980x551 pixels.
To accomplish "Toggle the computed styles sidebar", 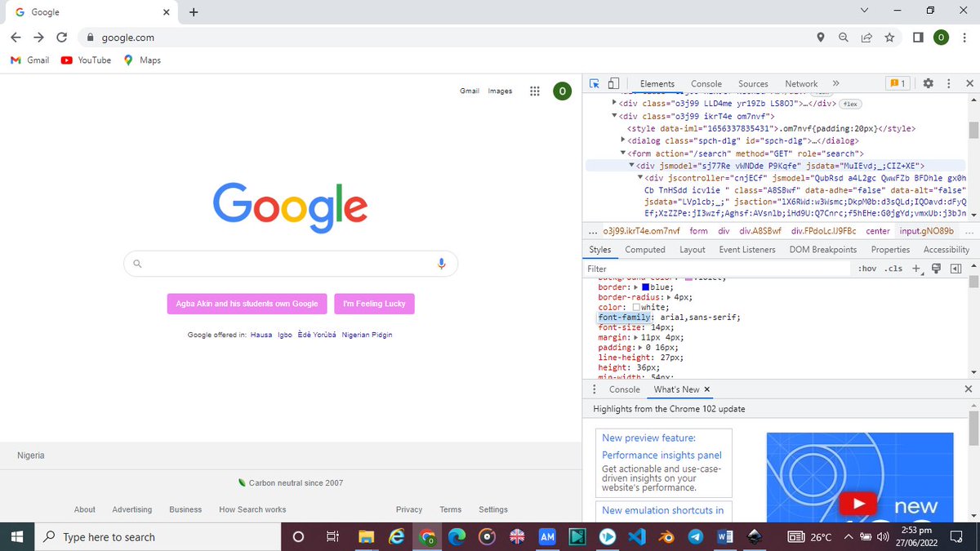I will [x=956, y=269].
